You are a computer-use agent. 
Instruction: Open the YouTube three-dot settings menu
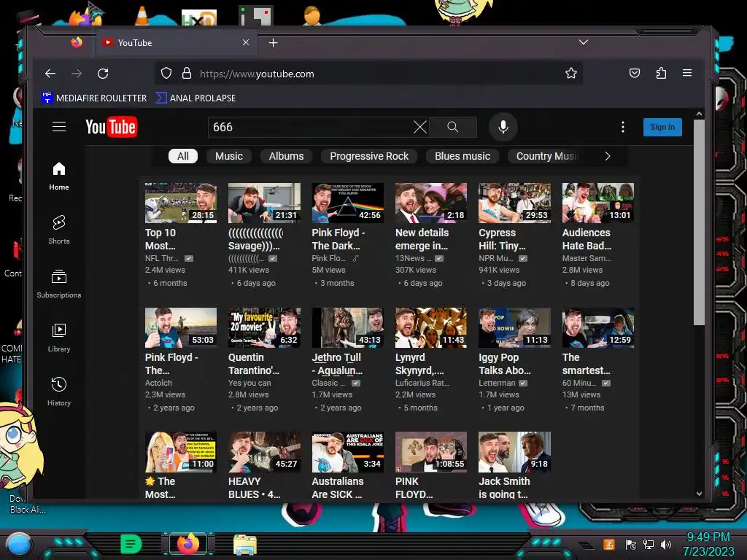(x=623, y=127)
